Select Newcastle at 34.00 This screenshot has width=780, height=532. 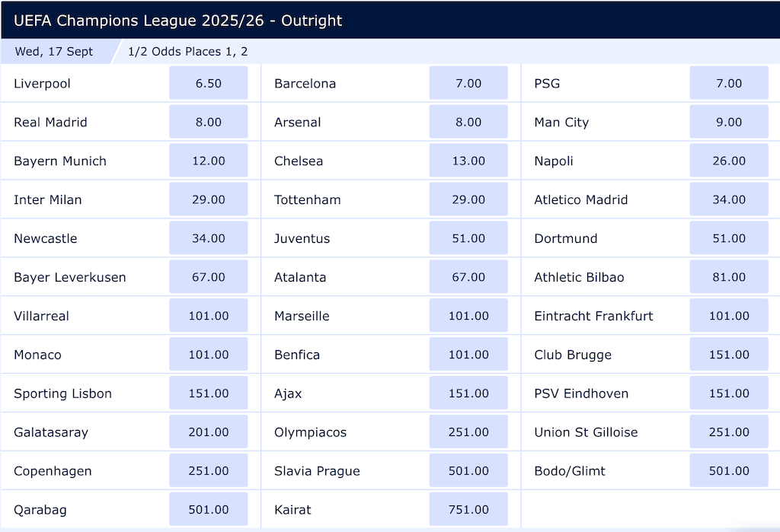coord(208,238)
